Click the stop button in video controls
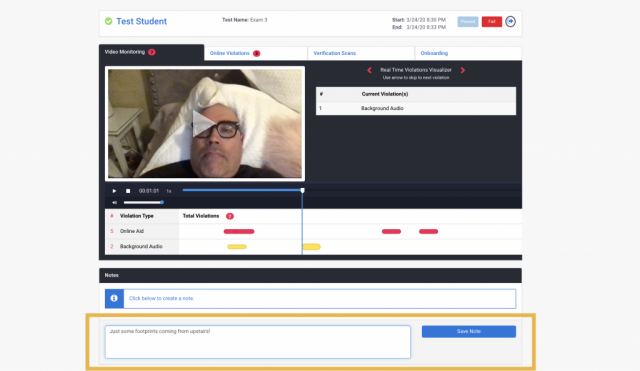 pyautogui.click(x=128, y=191)
